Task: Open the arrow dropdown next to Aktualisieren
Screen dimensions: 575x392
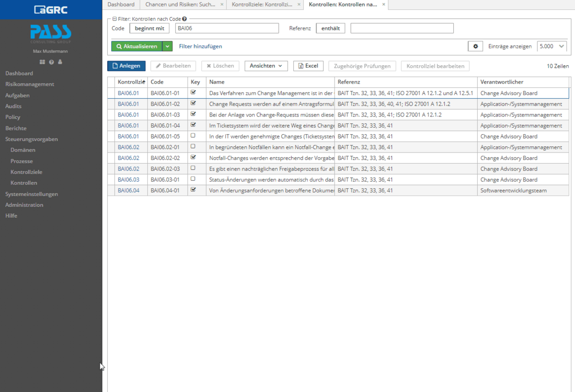Action: click(167, 47)
